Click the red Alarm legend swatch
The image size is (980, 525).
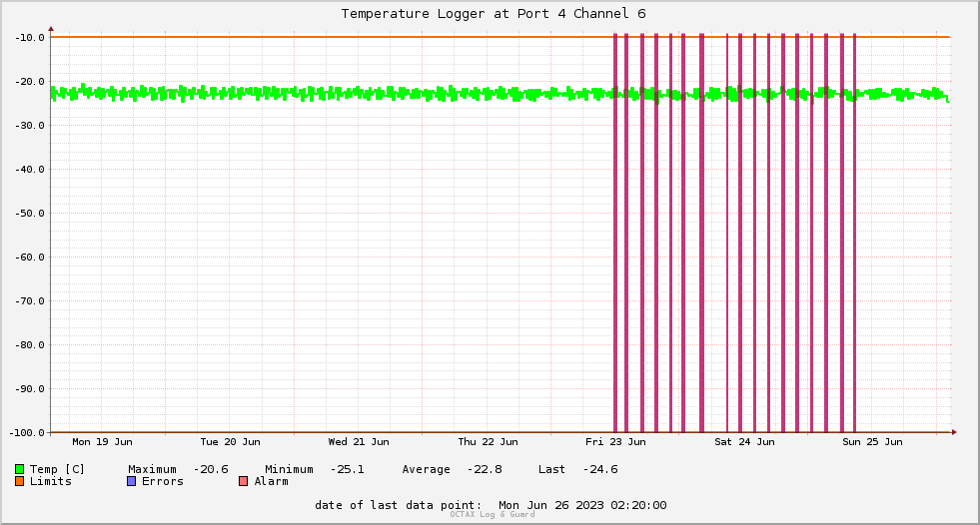point(243,481)
